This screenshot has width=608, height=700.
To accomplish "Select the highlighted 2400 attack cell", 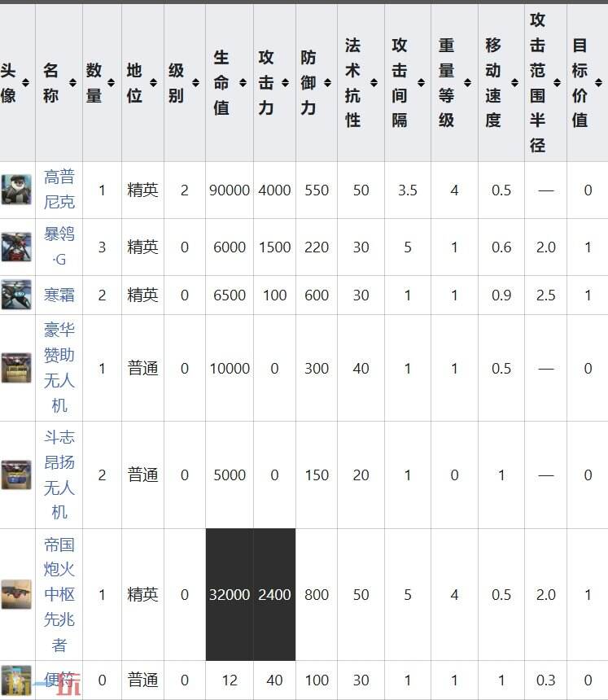I will pos(274,595).
